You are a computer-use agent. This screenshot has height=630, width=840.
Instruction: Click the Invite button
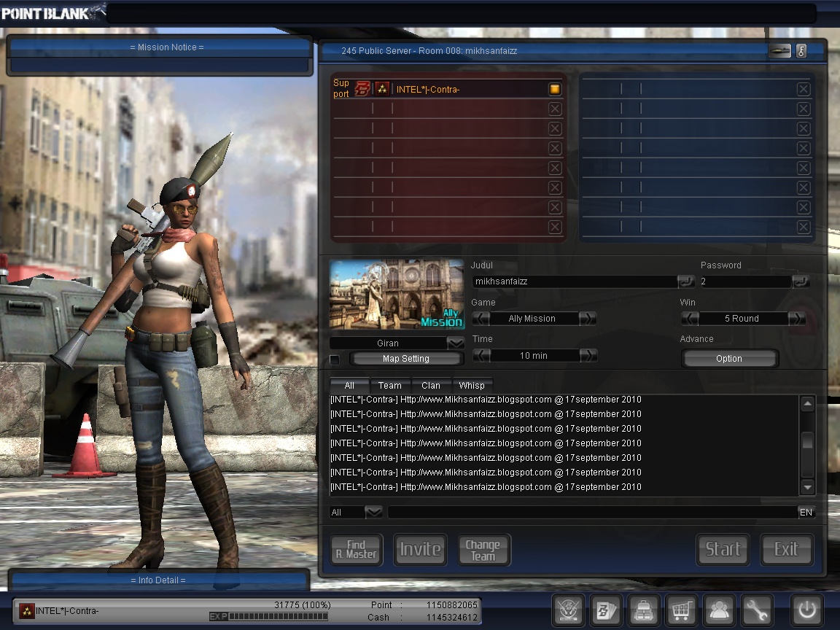pos(420,550)
